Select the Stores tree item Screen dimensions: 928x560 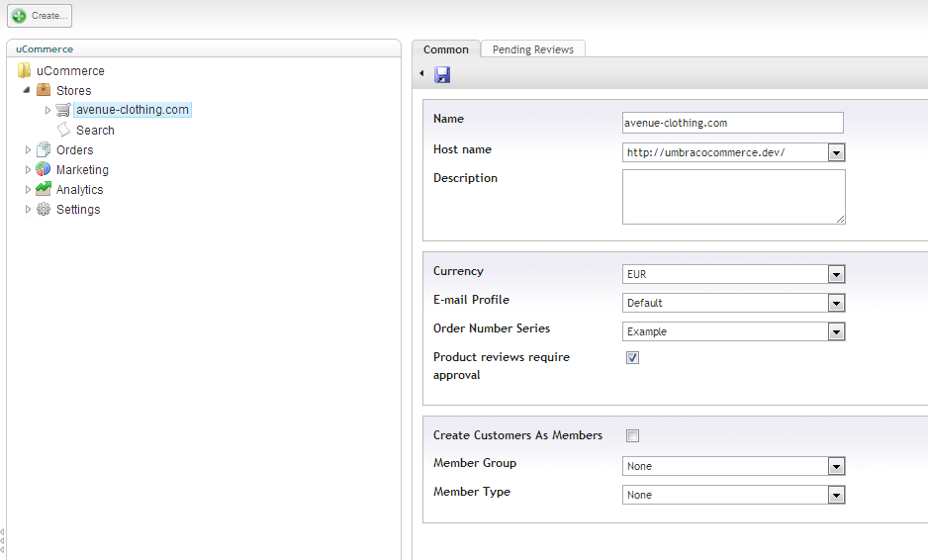[73, 91]
